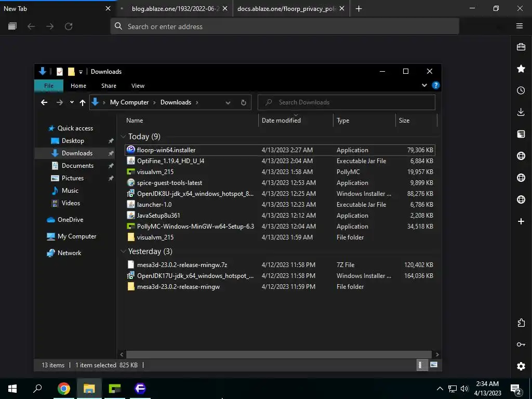Select PollyMC-Windows-MinGW-w64-Setup-6.3 file
The width and height of the screenshot is (532, 399).
[x=280, y=227]
